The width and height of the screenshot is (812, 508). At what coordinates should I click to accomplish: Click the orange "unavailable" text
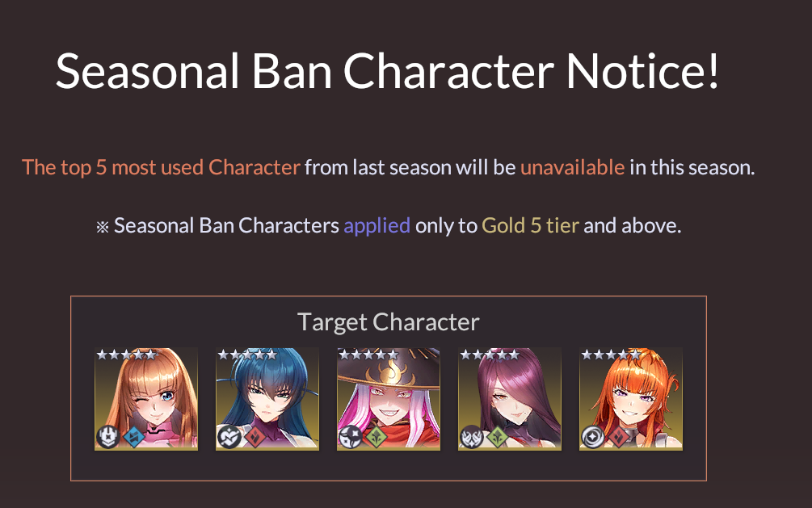[572, 167]
